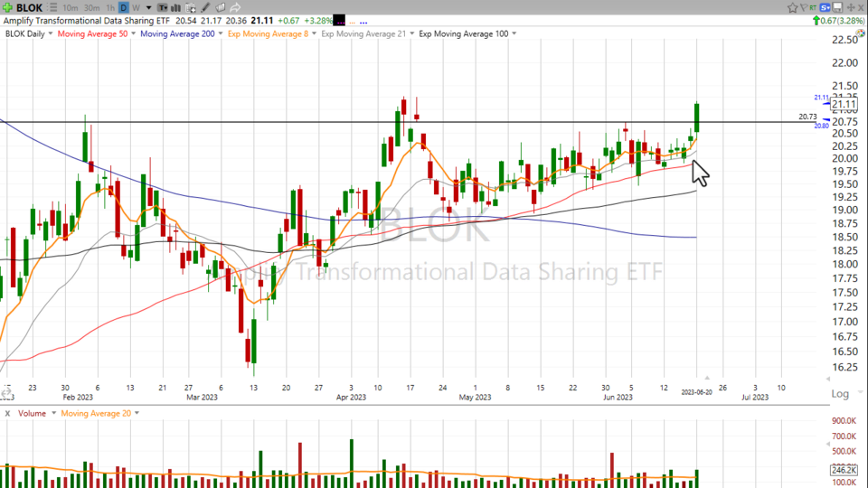Click the 2023-06-20 date marker

point(696,392)
